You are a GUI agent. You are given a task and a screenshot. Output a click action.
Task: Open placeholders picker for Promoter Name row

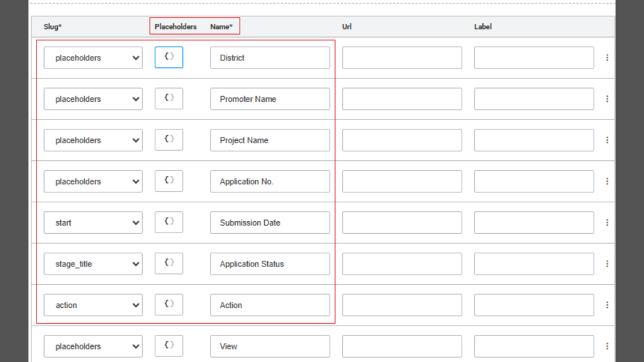coord(169,99)
